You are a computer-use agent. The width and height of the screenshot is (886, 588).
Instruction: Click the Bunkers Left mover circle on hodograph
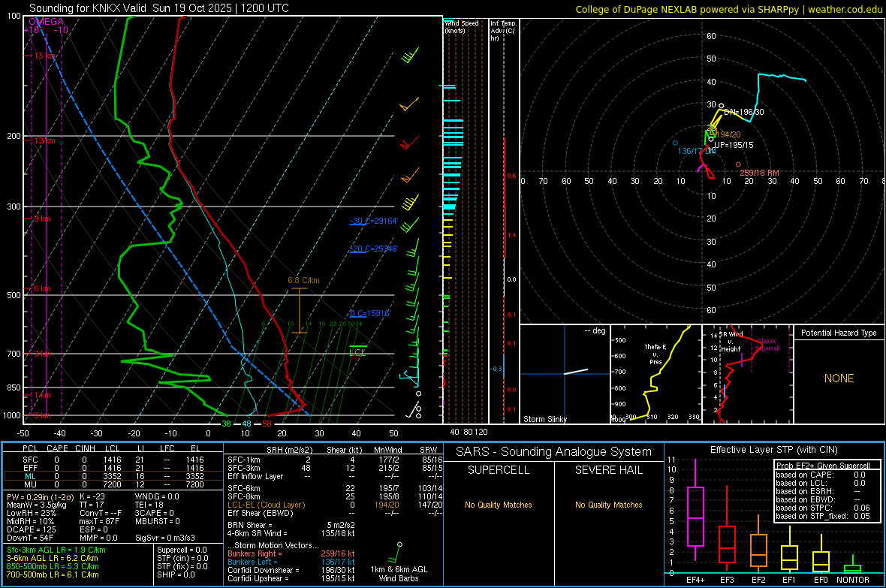(675, 143)
